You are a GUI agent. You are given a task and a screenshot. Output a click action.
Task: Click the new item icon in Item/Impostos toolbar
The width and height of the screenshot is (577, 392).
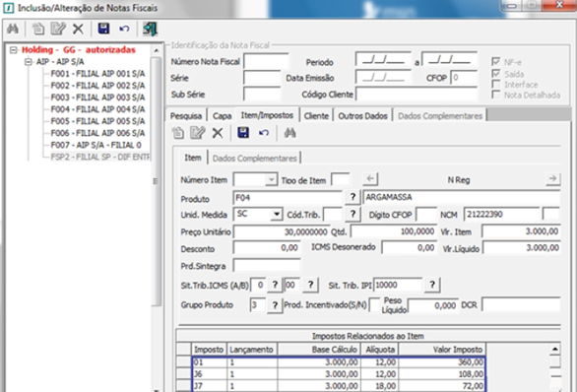(178, 133)
